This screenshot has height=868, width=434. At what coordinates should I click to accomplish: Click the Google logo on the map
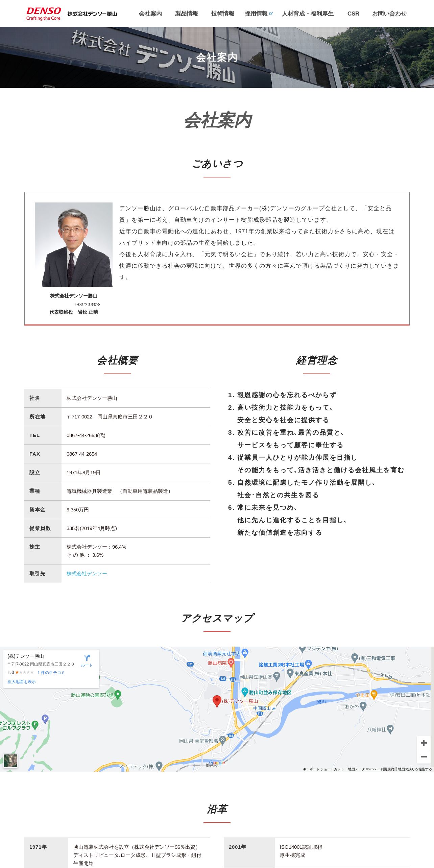click(217, 763)
